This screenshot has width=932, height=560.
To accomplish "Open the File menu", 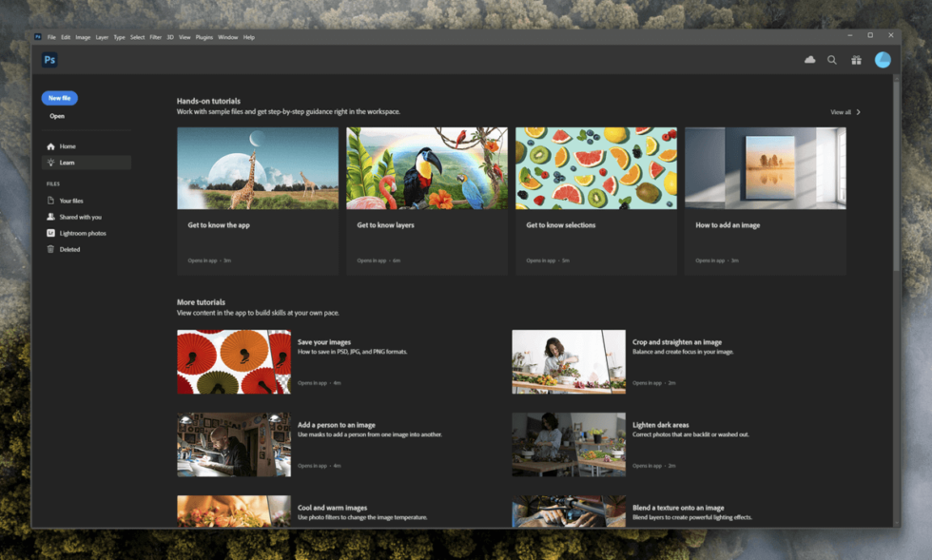I will [51, 37].
